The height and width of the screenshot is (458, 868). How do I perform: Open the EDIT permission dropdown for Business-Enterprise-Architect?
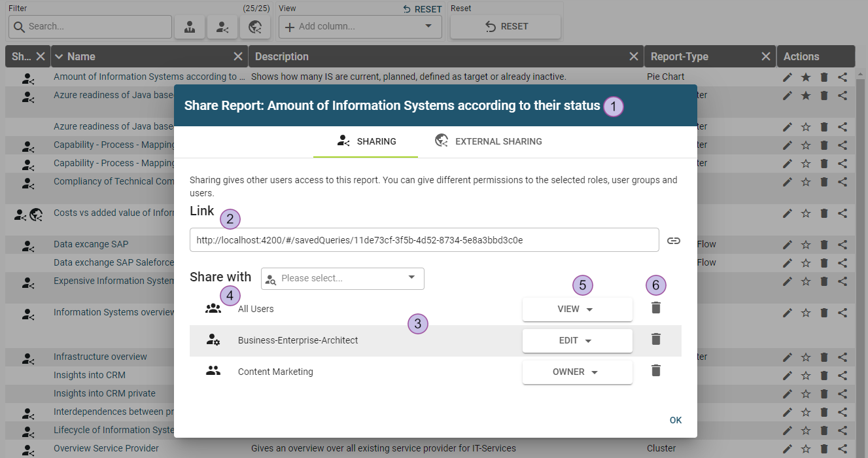click(x=577, y=341)
